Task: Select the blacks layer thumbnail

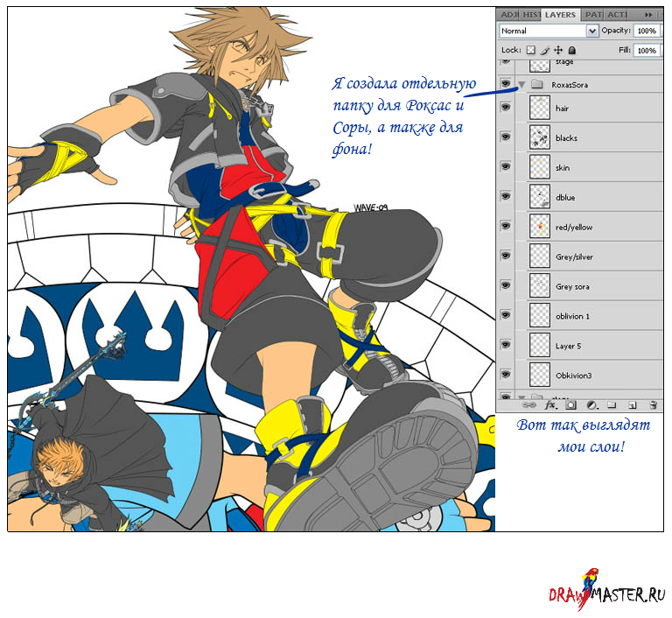Action: (540, 137)
